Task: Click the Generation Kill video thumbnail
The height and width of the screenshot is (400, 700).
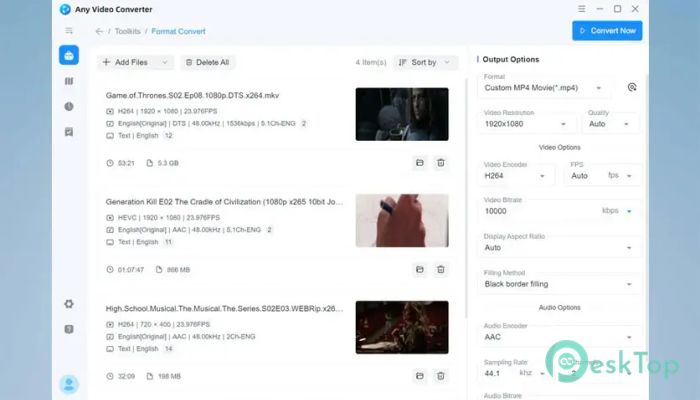Action: point(402,221)
